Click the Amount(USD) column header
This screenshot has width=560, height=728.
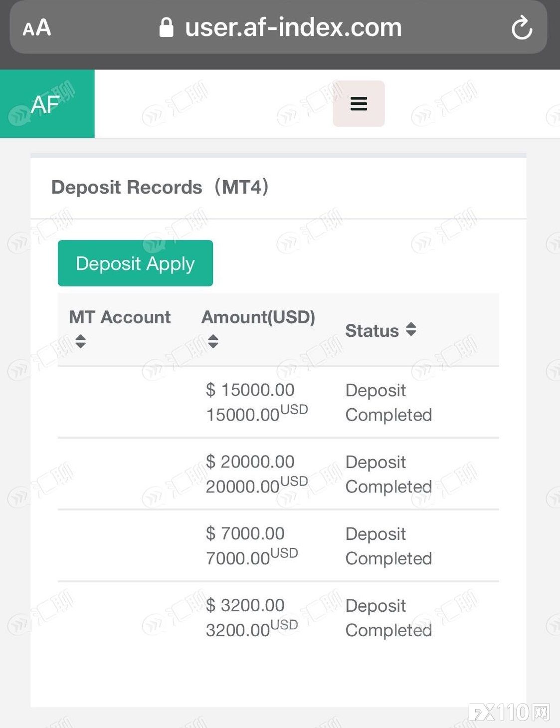[258, 317]
